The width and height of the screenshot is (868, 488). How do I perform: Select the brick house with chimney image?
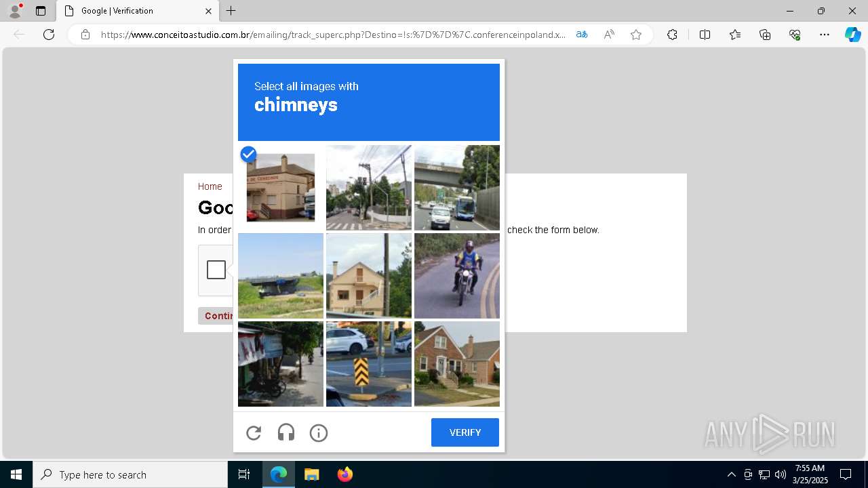pyautogui.click(x=457, y=364)
